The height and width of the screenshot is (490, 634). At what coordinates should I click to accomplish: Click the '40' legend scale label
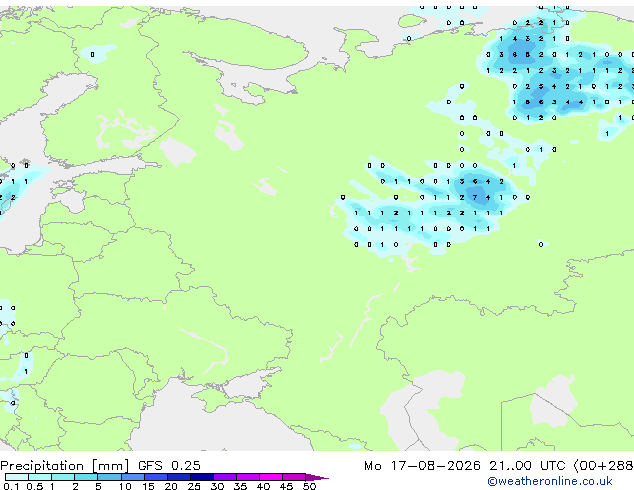click(x=263, y=486)
